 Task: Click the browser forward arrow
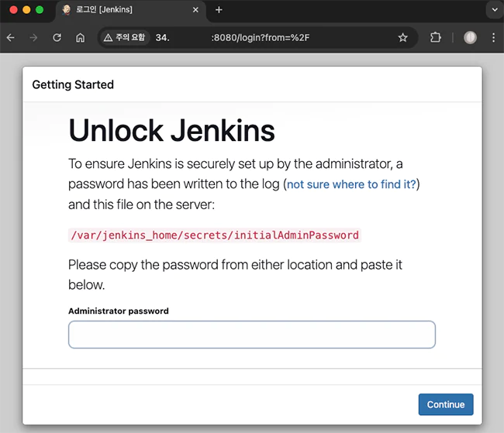click(33, 38)
